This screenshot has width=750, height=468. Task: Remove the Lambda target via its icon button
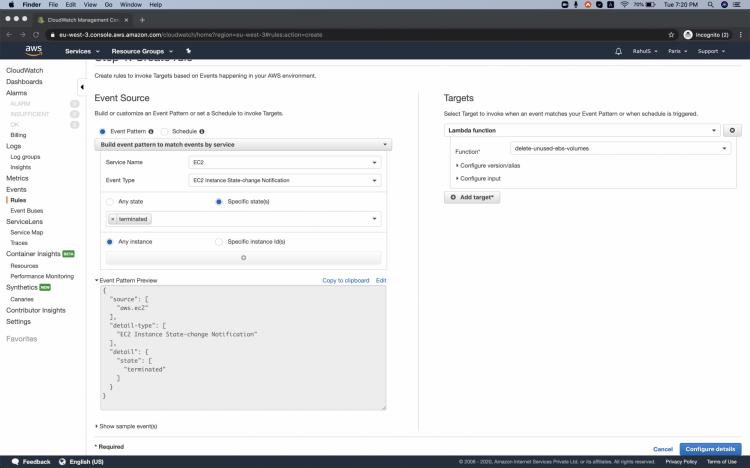[732, 131]
